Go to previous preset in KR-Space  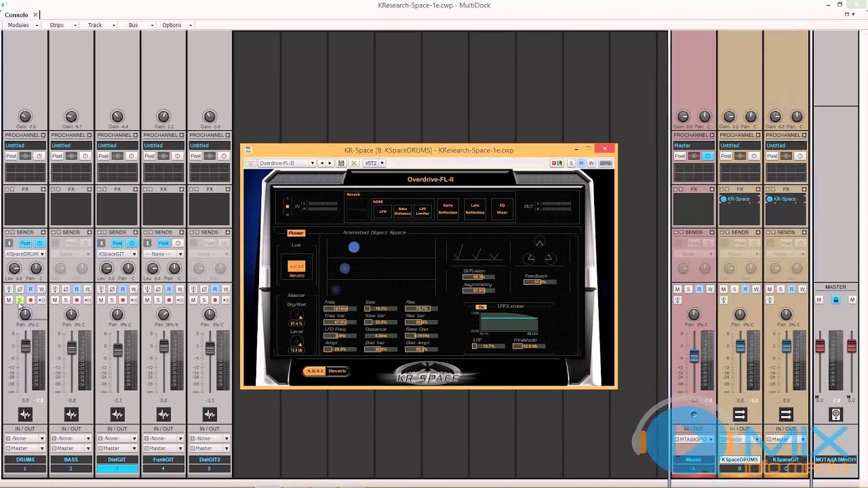tap(322, 163)
